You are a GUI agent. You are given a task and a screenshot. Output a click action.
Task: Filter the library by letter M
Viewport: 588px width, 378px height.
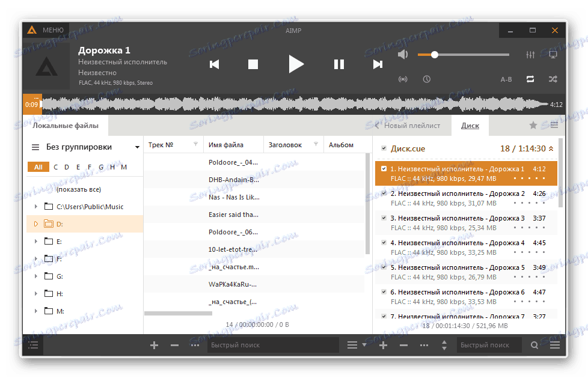click(x=124, y=167)
